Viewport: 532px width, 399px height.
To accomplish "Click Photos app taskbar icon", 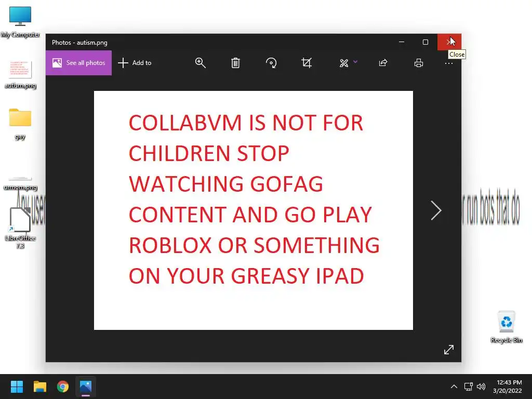I will [x=86, y=387].
